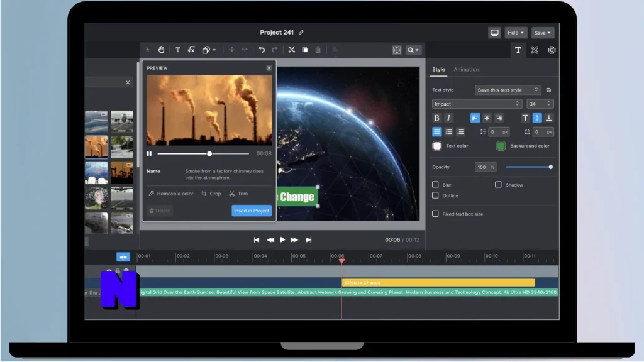The width and height of the screenshot is (644, 362).
Task: Open the Impact font dropdown
Action: pos(477,104)
